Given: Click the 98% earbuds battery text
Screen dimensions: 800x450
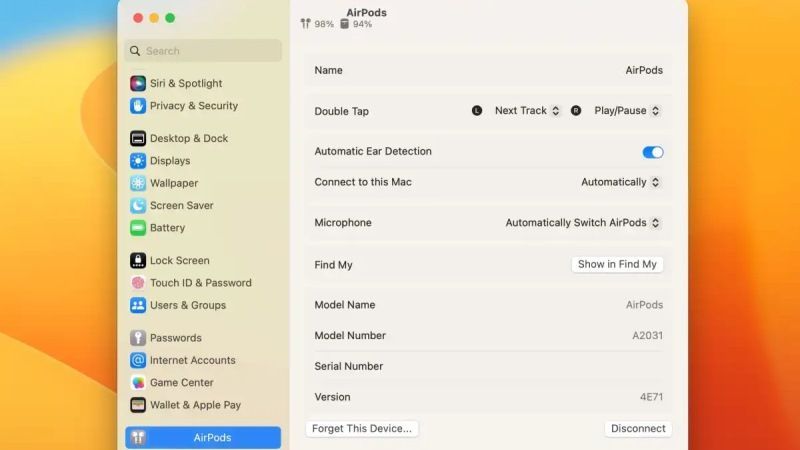Looking at the screenshot, I should click(x=324, y=24).
